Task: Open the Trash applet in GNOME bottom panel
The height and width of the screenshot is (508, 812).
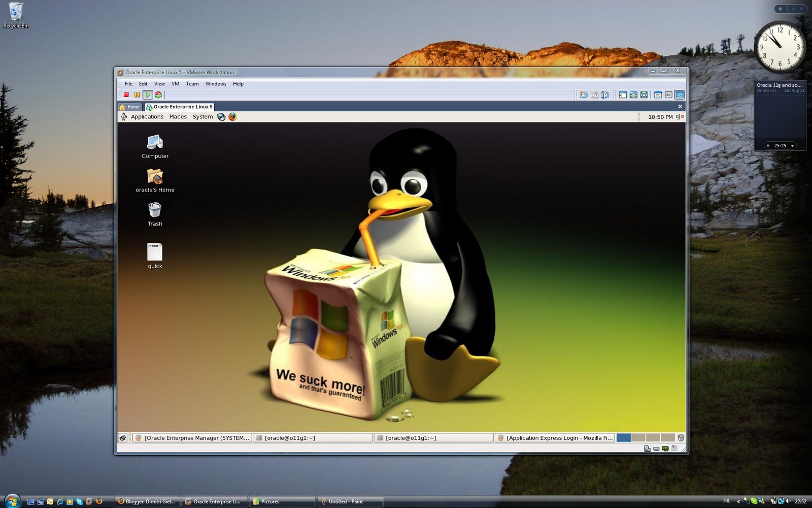Action: point(681,438)
